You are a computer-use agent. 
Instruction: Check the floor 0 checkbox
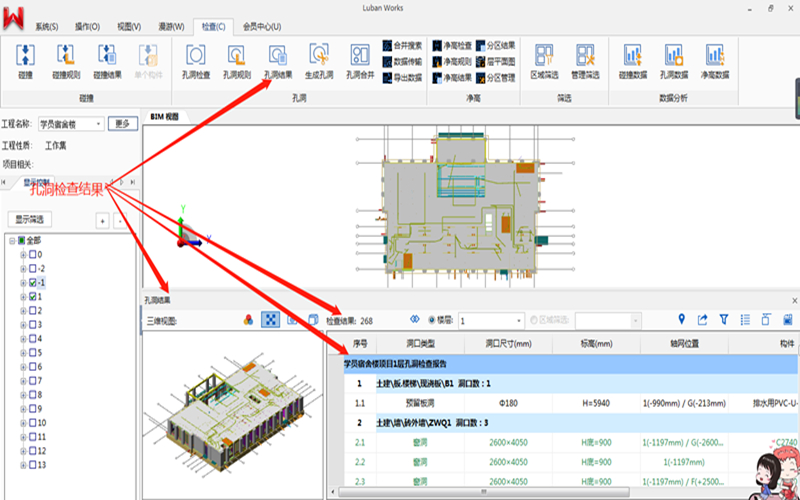coord(33,255)
